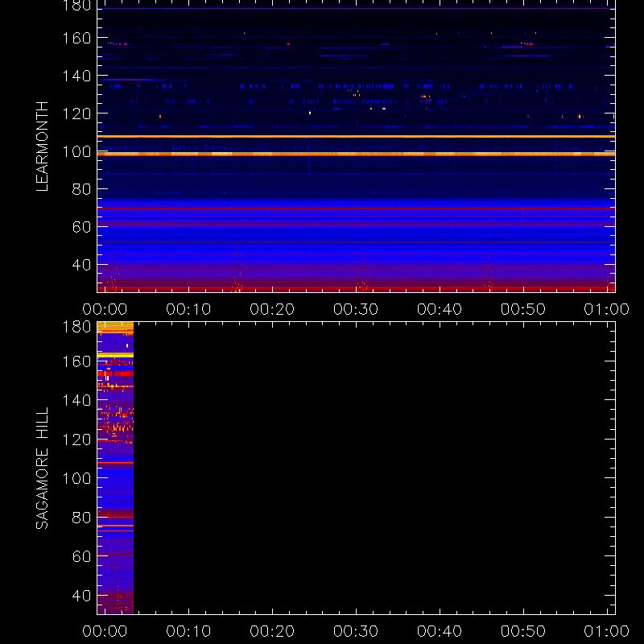The width and height of the screenshot is (644, 644).
Task: Click 00:20 time label under Sagamore Hill plot
Action: (272, 631)
